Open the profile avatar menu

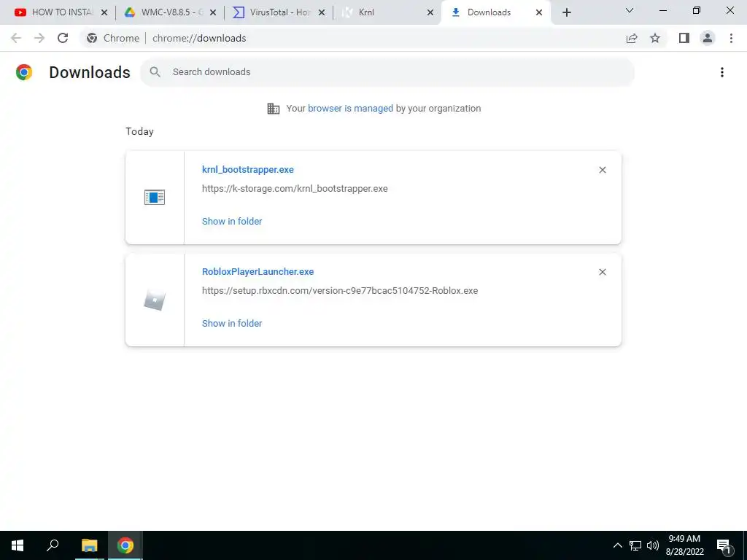click(708, 38)
